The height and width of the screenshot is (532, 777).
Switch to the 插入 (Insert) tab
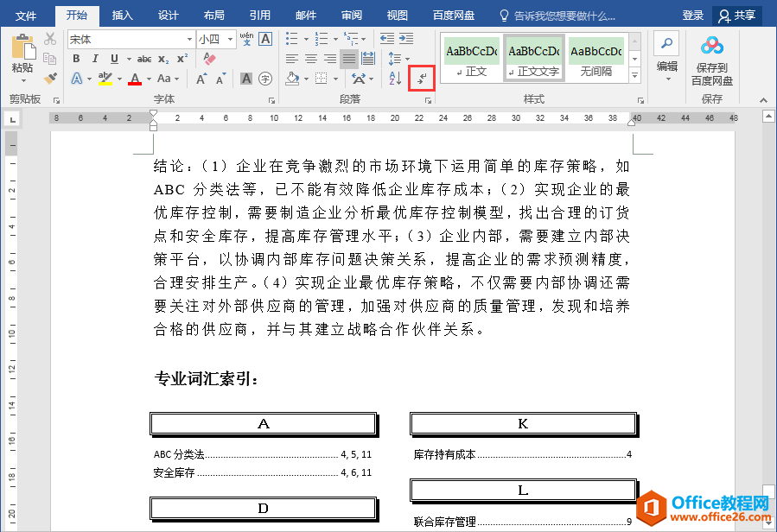[x=123, y=16]
